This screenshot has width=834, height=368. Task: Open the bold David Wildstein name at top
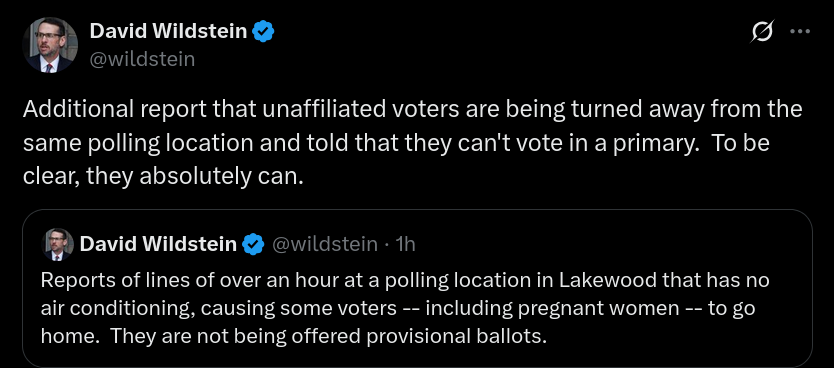[168, 31]
